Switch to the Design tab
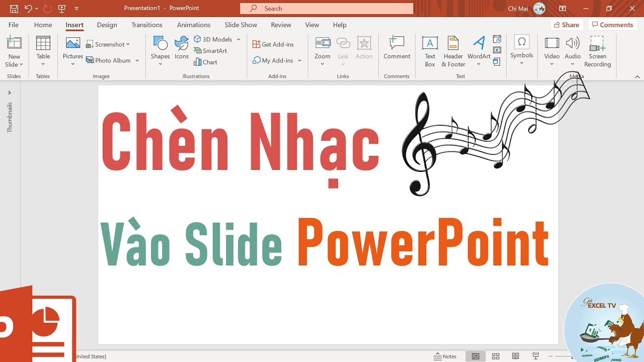Viewport: 644px width, 362px height. (x=107, y=25)
